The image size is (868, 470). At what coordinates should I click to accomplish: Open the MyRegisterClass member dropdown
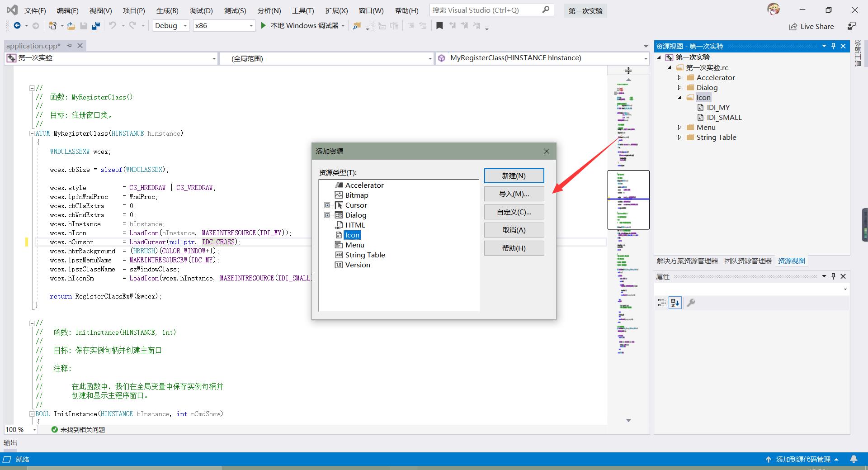coord(542,58)
